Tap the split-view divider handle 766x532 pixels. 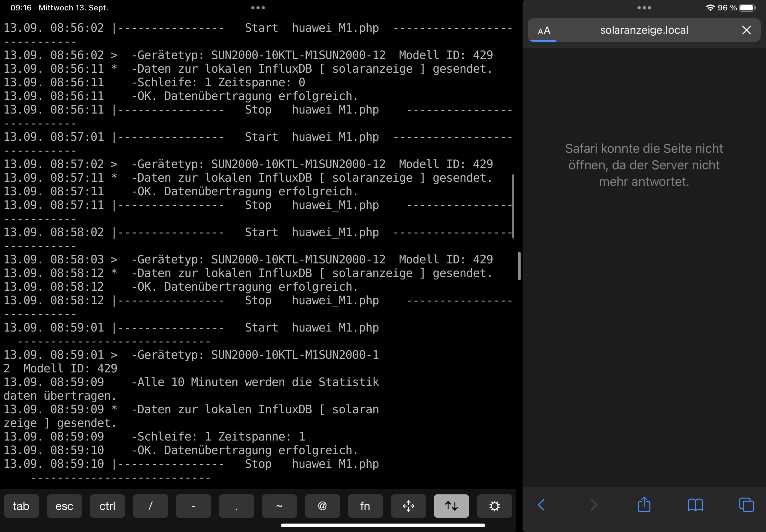click(519, 266)
